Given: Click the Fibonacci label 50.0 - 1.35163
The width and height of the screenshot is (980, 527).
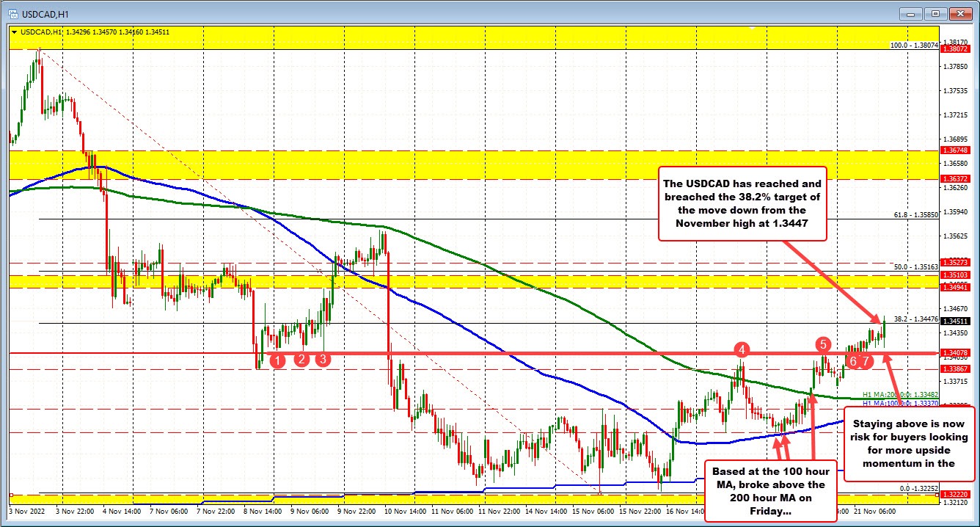Looking at the screenshot, I should [916, 268].
